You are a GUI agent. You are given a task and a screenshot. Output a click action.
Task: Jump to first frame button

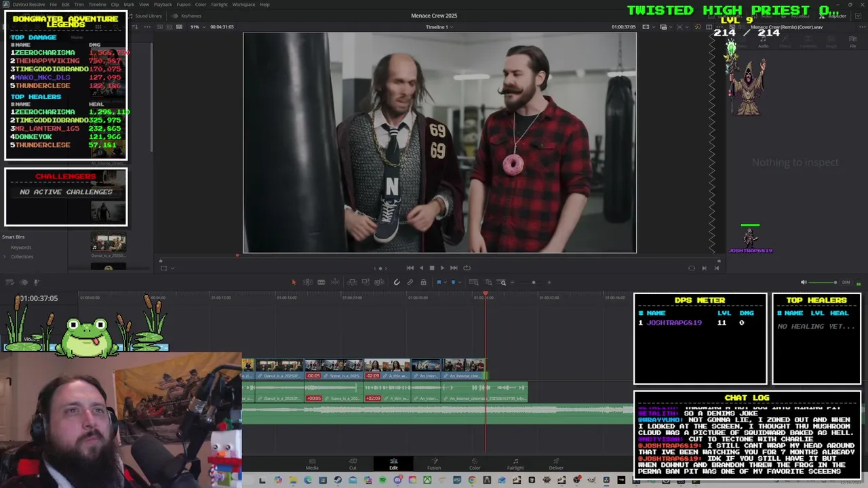point(410,268)
